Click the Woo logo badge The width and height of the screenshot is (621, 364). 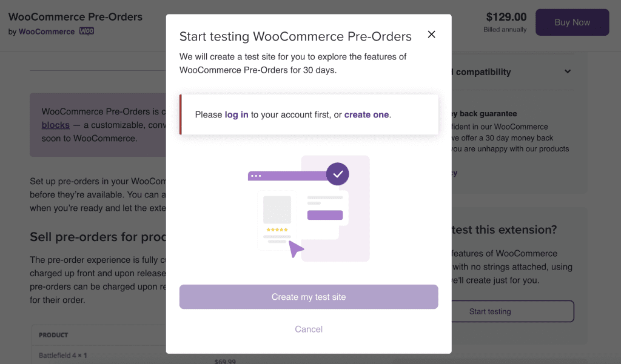[86, 31]
